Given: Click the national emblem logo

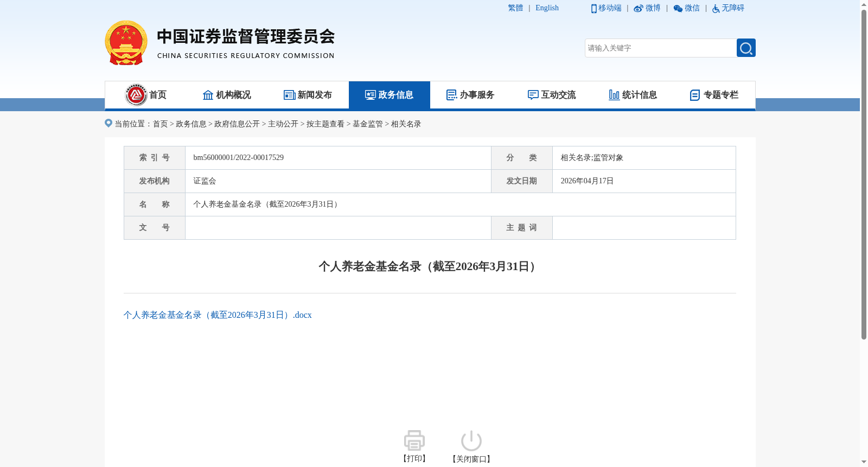Looking at the screenshot, I should pos(126,43).
